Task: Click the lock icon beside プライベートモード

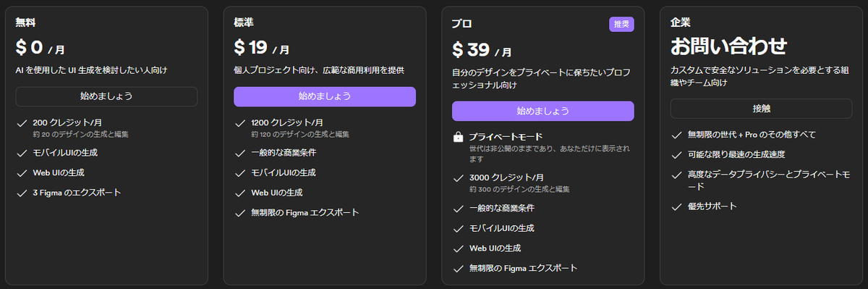Action: pyautogui.click(x=457, y=137)
